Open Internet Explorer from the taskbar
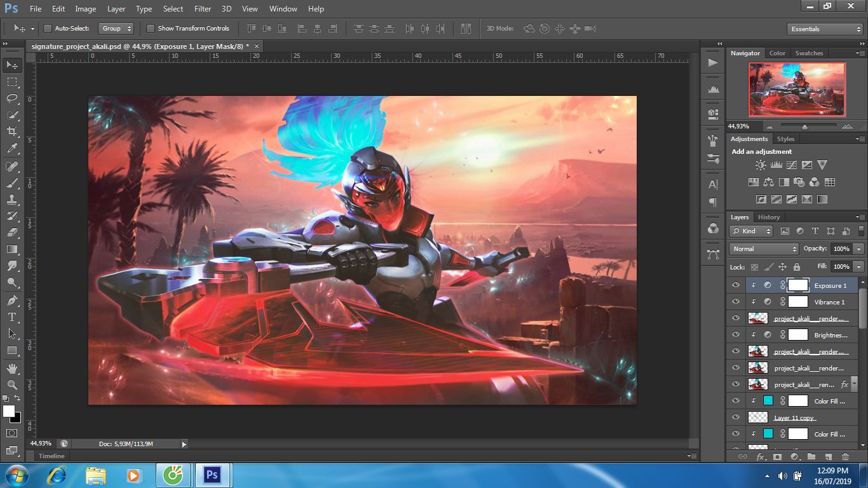This screenshot has height=488, width=868. coord(57,475)
